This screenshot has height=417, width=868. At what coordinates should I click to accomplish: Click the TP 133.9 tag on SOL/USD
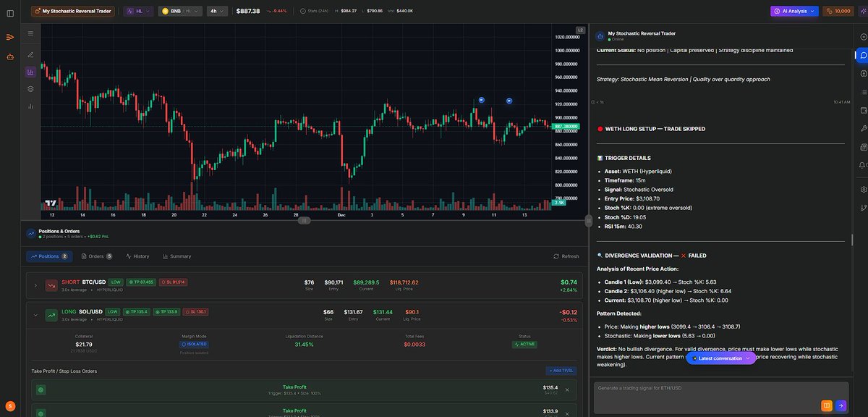pyautogui.click(x=166, y=312)
